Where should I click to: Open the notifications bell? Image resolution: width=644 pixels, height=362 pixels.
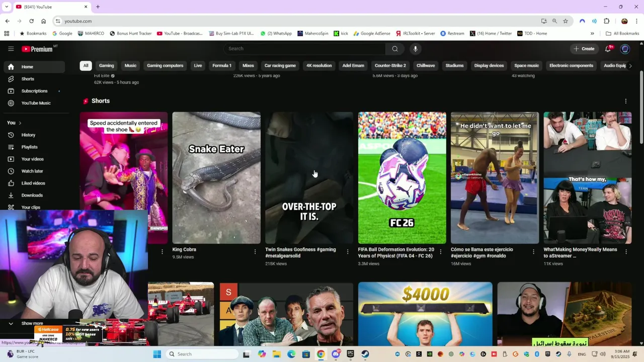(x=608, y=49)
